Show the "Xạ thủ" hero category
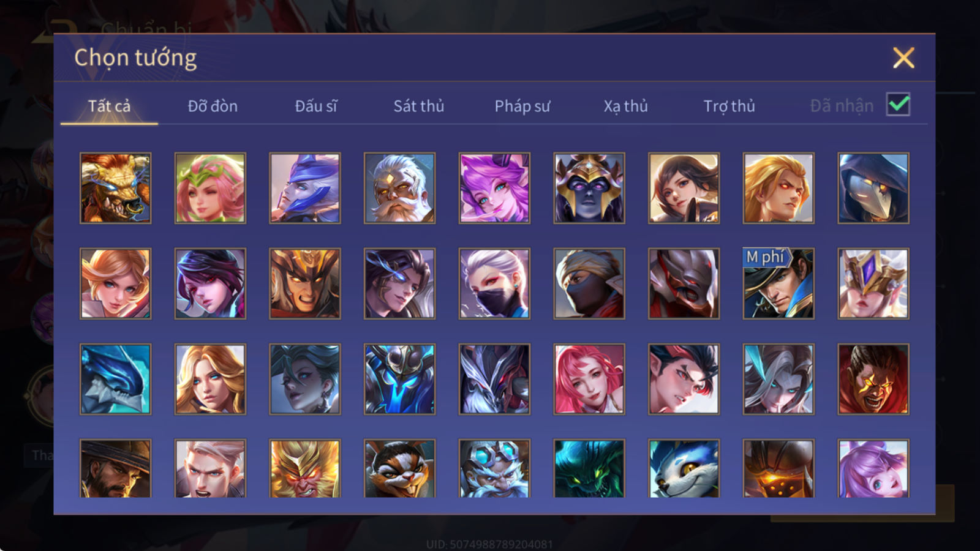 pos(625,106)
